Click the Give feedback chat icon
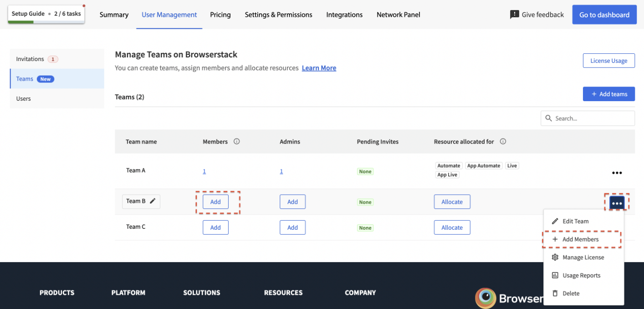This screenshot has width=644, height=309. pos(514,15)
